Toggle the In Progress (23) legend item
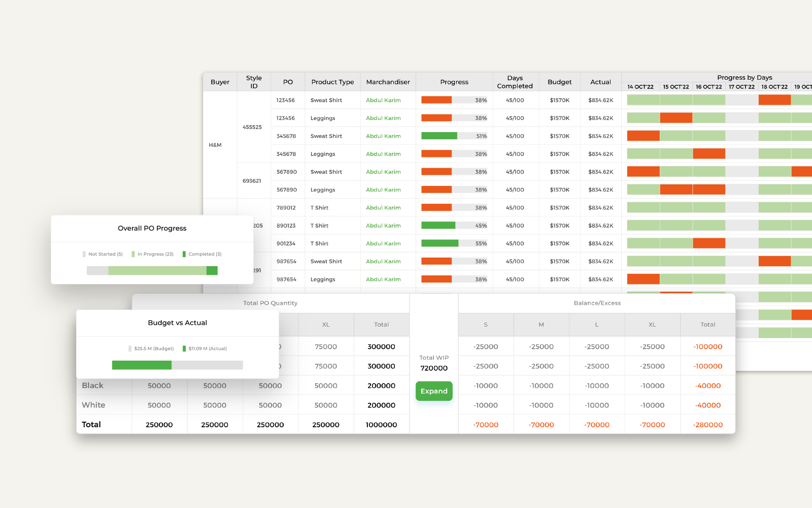The height and width of the screenshot is (508, 812). (x=152, y=254)
